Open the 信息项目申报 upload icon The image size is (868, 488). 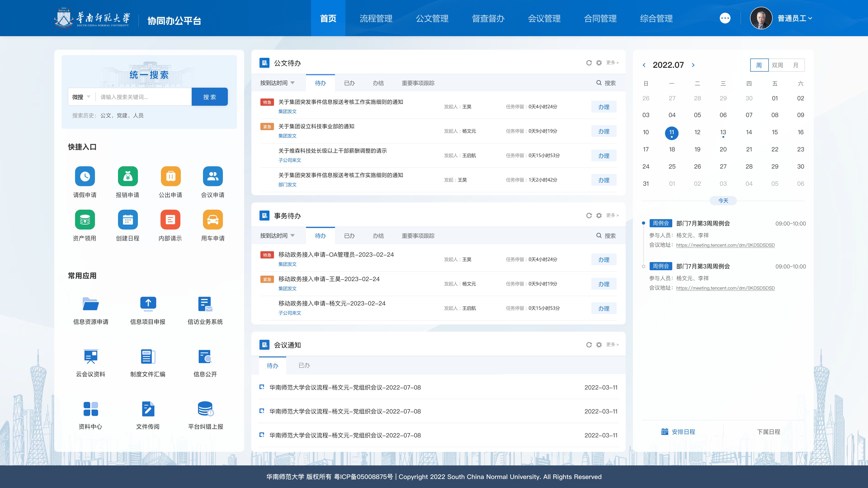pyautogui.click(x=148, y=303)
